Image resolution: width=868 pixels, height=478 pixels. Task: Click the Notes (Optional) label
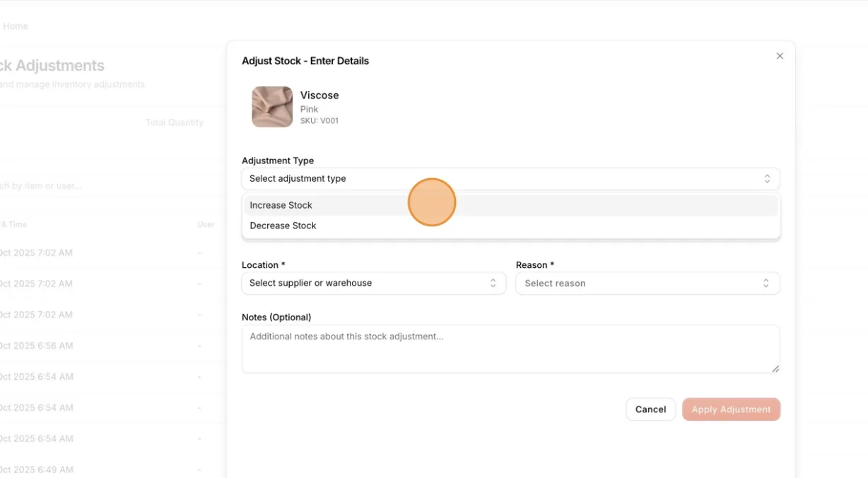pyautogui.click(x=276, y=317)
